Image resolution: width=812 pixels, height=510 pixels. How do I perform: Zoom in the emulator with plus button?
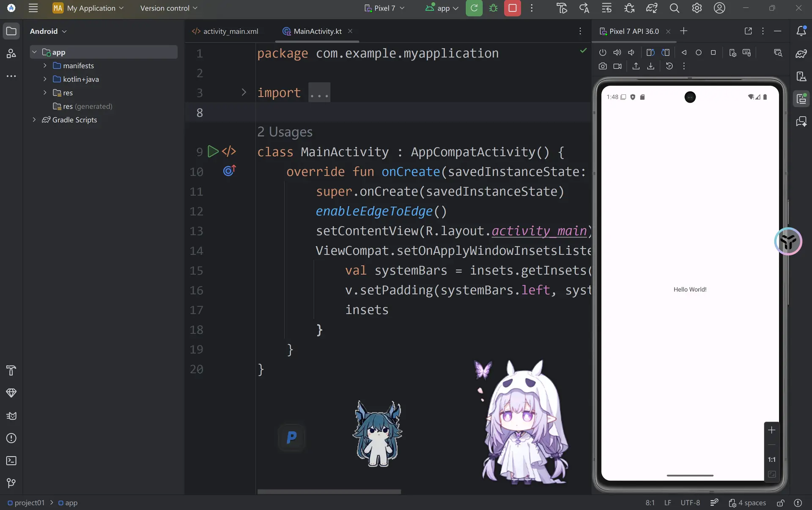tap(772, 430)
